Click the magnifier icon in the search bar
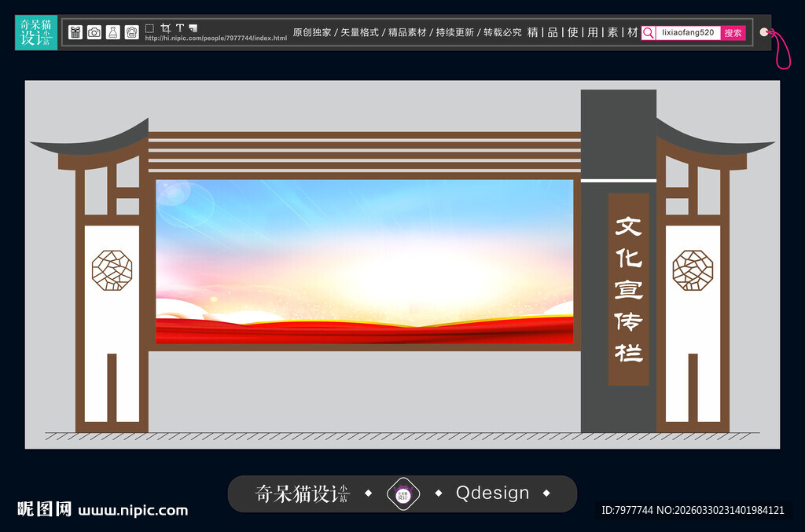 (647, 32)
